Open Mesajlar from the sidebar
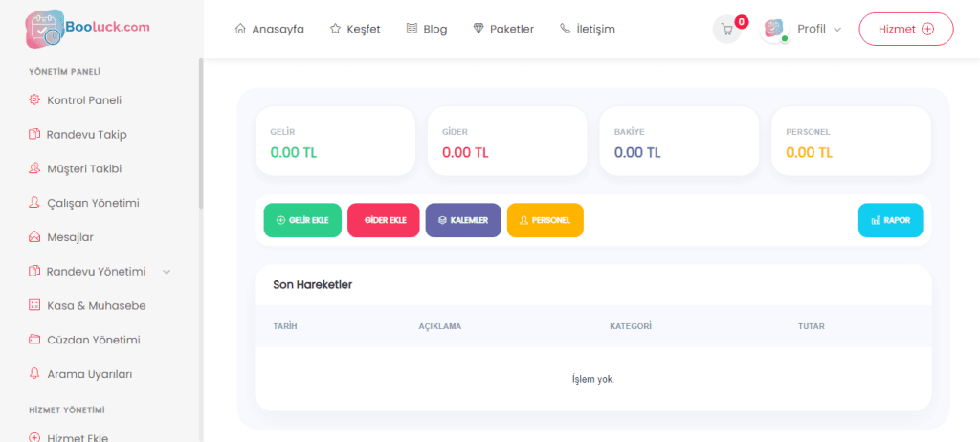980x442 pixels. click(70, 237)
